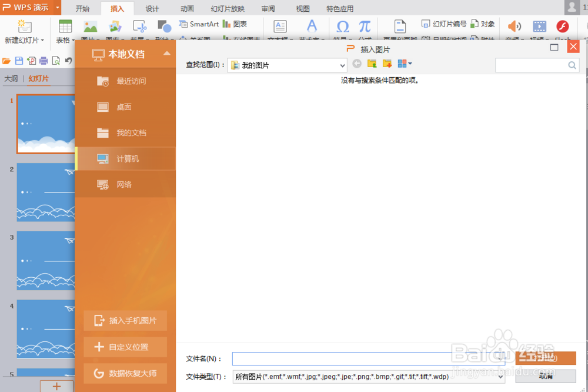Select 计算机 in the sidebar
This screenshot has height=392, width=588.
125,158
